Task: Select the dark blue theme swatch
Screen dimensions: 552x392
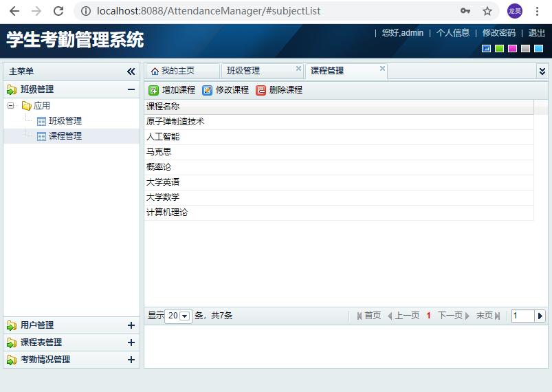Action: tap(486, 48)
